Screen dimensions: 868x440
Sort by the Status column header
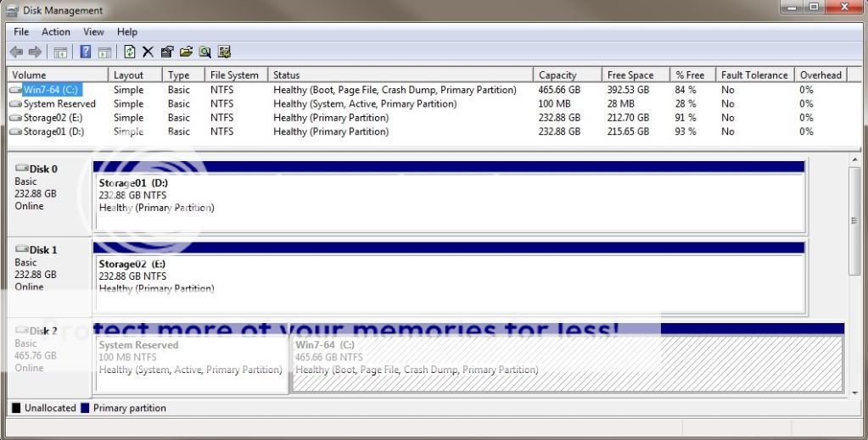(400, 75)
